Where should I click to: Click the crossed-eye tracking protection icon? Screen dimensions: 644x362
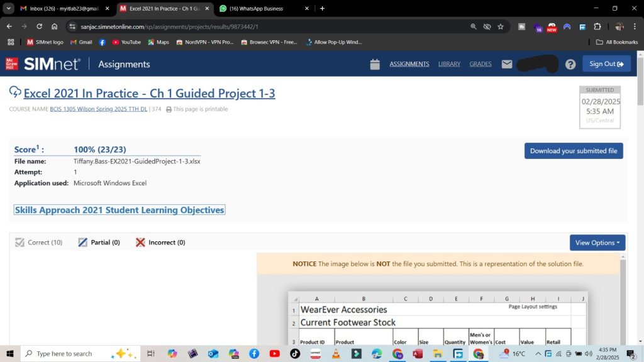point(487,26)
